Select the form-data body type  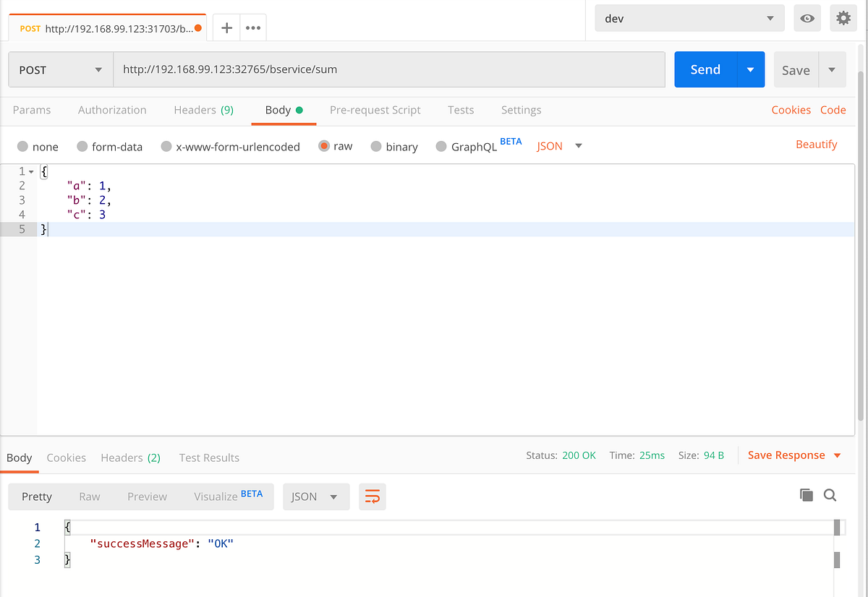(x=110, y=146)
